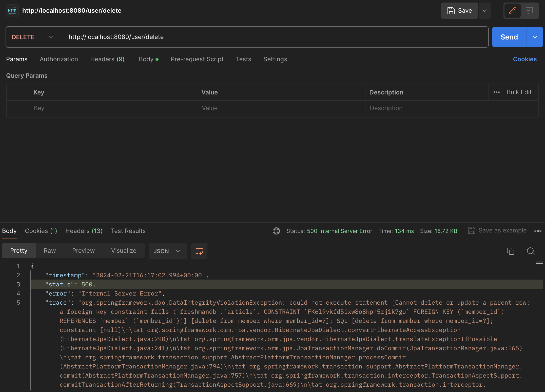Click Save as example

(x=497, y=230)
